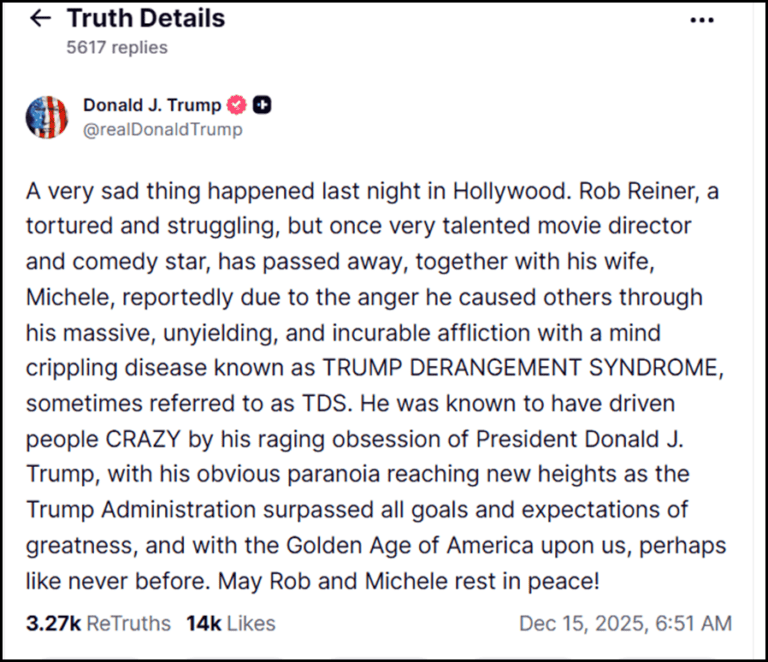Image resolution: width=768 pixels, height=662 pixels.
Task: Open the Donald J. Trump display name link
Action: 153,105
